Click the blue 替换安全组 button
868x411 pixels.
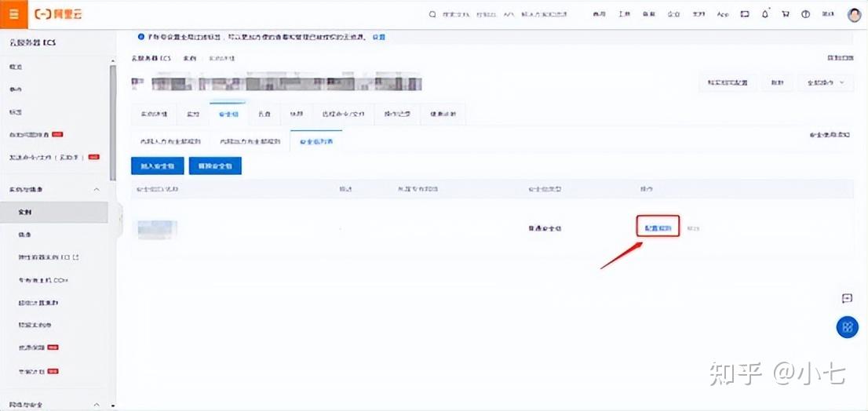click(x=215, y=165)
